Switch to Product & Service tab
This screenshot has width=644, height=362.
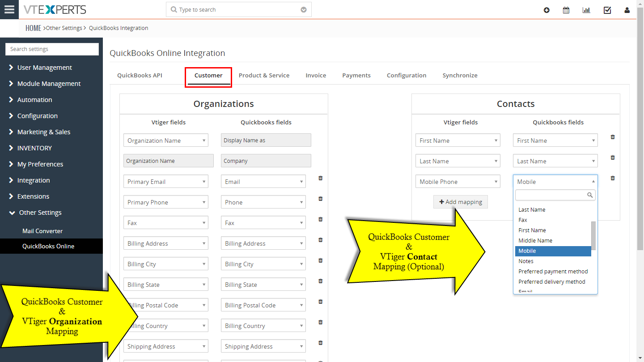[264, 75]
